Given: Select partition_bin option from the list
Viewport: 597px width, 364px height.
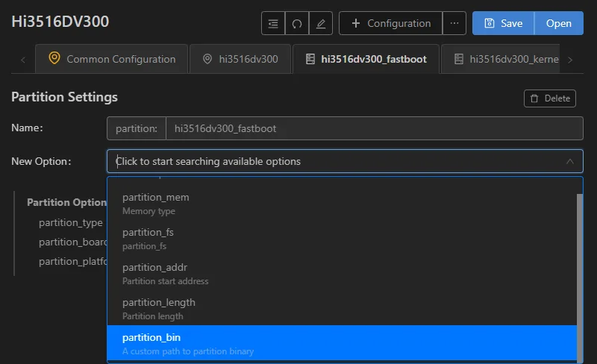Looking at the screenshot, I should click(342, 342).
